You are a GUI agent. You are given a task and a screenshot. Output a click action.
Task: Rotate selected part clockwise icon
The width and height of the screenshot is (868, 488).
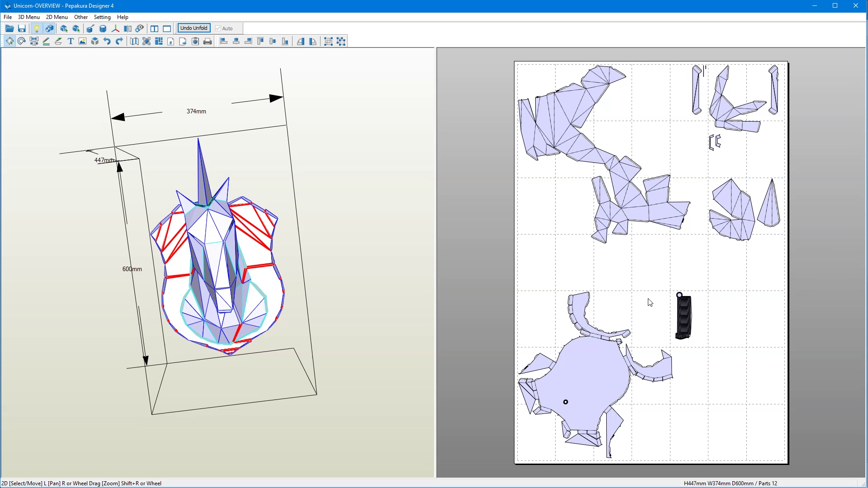313,41
